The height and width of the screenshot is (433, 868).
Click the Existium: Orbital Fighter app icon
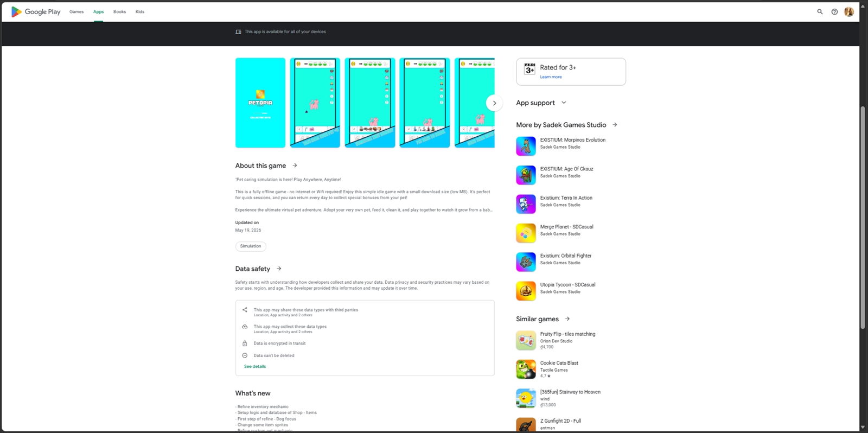[526, 262]
